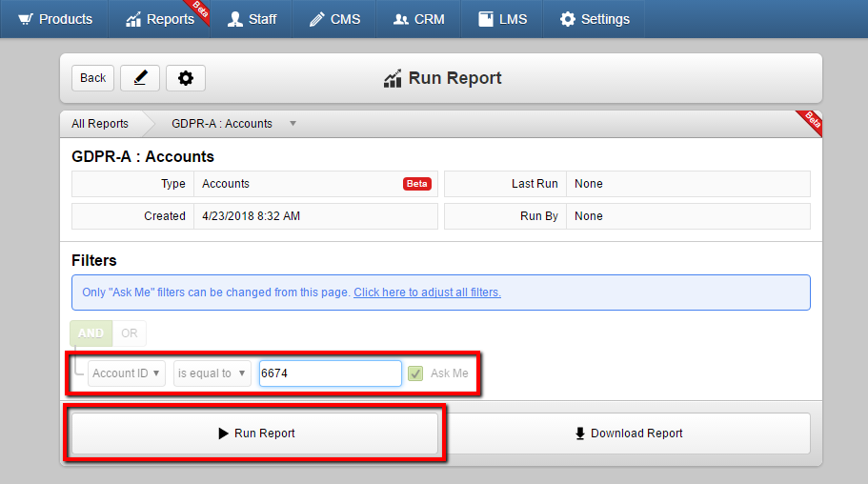Click the Products shopping cart icon
Screen dimensions: 868x484
point(26,19)
